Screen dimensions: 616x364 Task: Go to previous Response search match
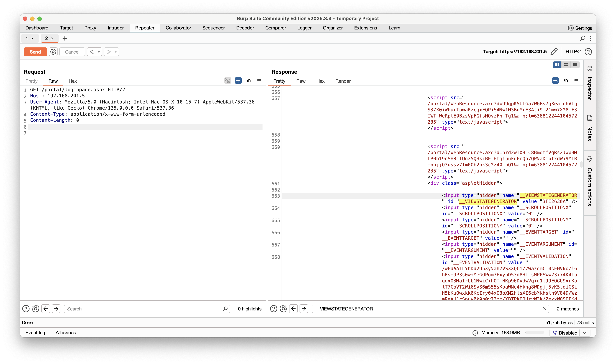pyautogui.click(x=293, y=308)
